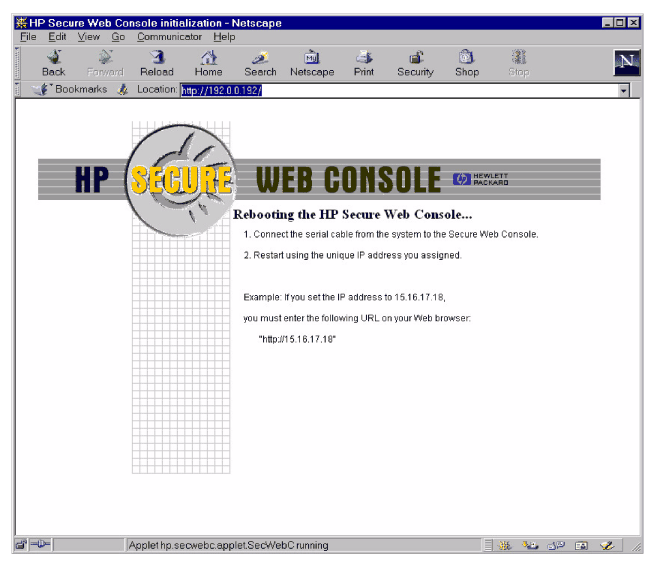657x568 pixels.
Task: Open the Bookmarks quick menu
Action: (x=70, y=89)
